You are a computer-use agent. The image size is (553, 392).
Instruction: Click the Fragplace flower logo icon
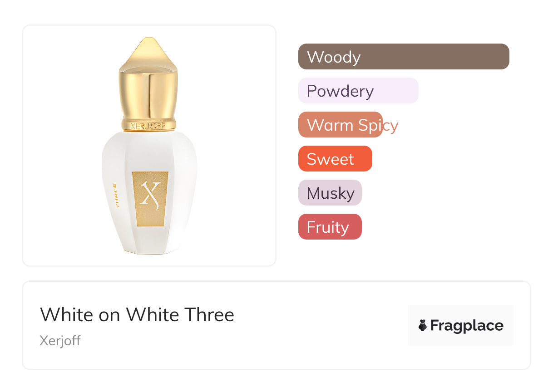pos(423,325)
